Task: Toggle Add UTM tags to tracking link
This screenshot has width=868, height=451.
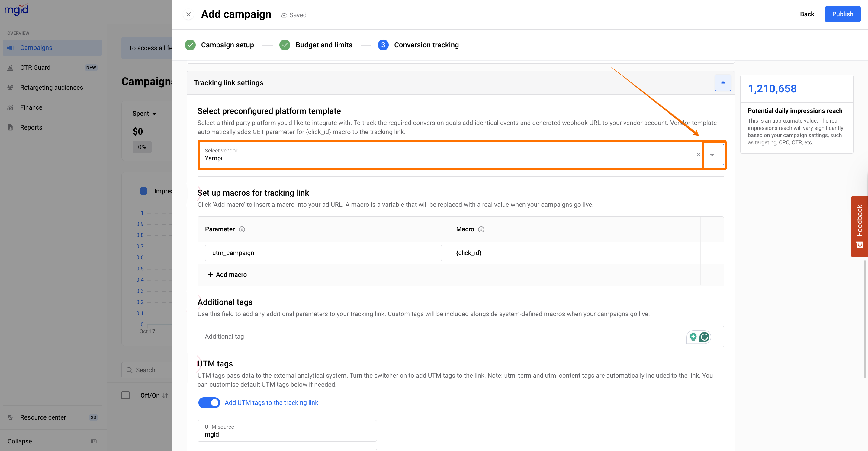Action: [x=209, y=402]
